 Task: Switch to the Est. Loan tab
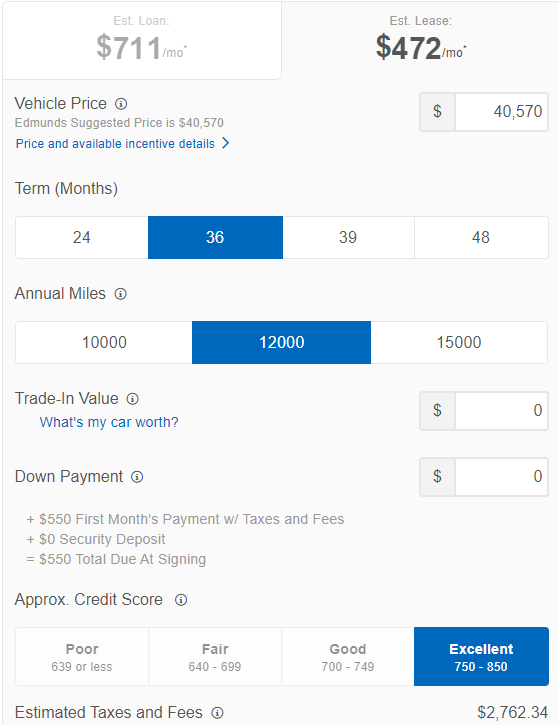(x=142, y=41)
